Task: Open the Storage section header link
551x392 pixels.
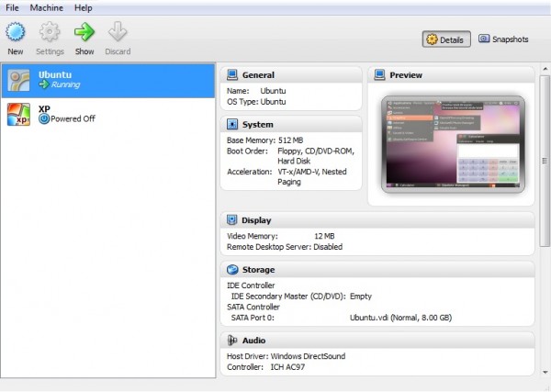Action: [259, 270]
